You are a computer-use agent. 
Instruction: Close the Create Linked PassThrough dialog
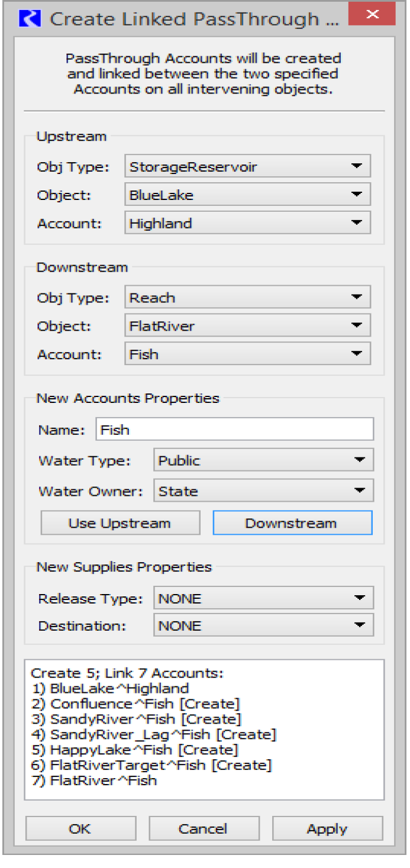pyautogui.click(x=371, y=14)
